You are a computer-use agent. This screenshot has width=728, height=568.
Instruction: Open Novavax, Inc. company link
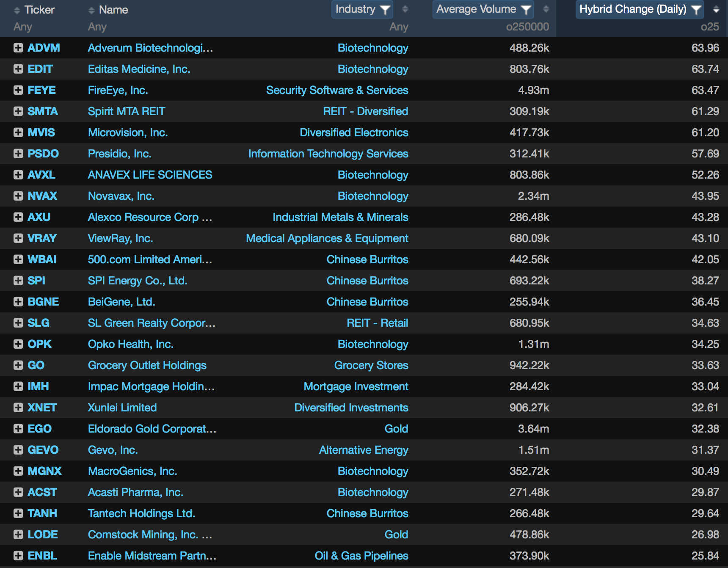pos(121,196)
